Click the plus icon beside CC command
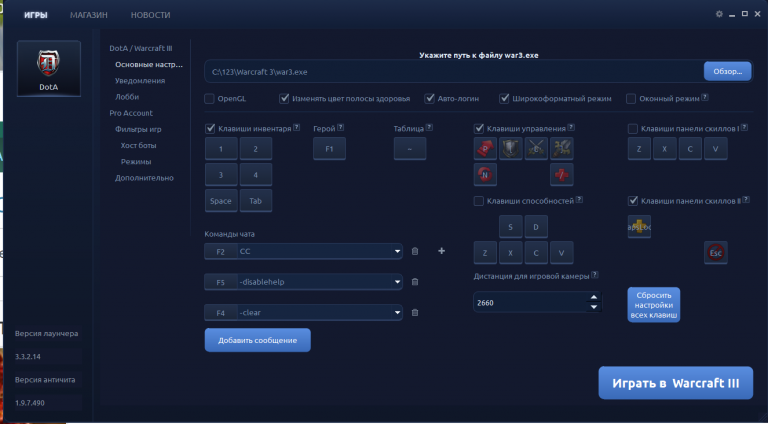 (x=441, y=251)
